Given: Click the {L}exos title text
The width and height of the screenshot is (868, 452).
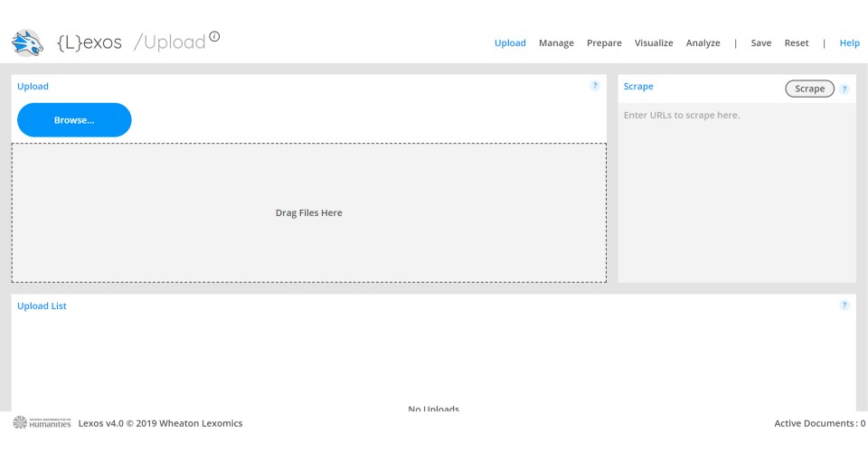Looking at the screenshot, I should click(90, 42).
